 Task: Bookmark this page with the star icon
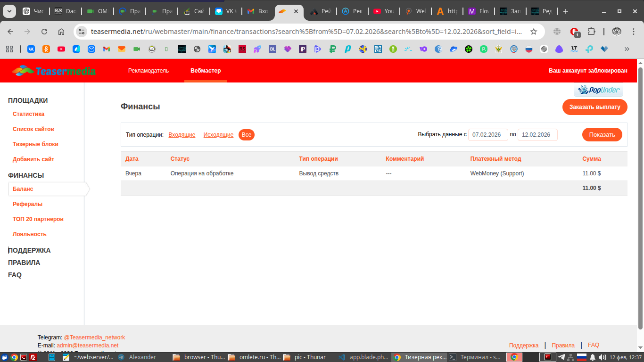534,32
